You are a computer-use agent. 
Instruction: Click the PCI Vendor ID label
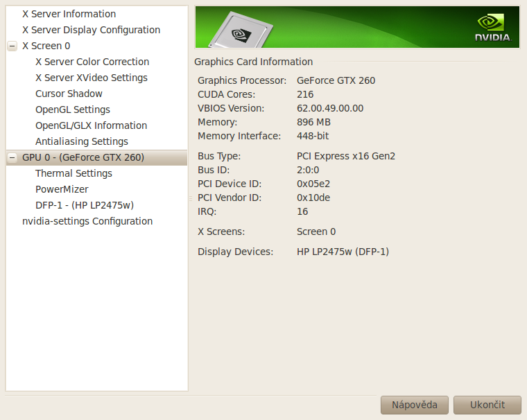(x=230, y=198)
